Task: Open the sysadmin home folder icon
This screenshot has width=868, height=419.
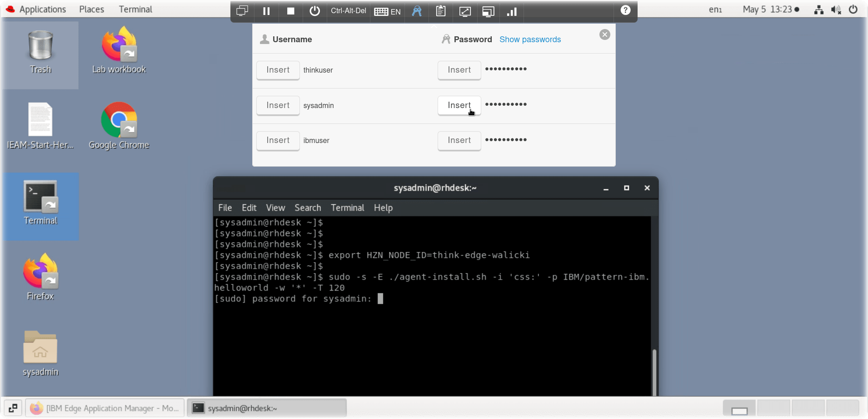Action: click(x=40, y=354)
